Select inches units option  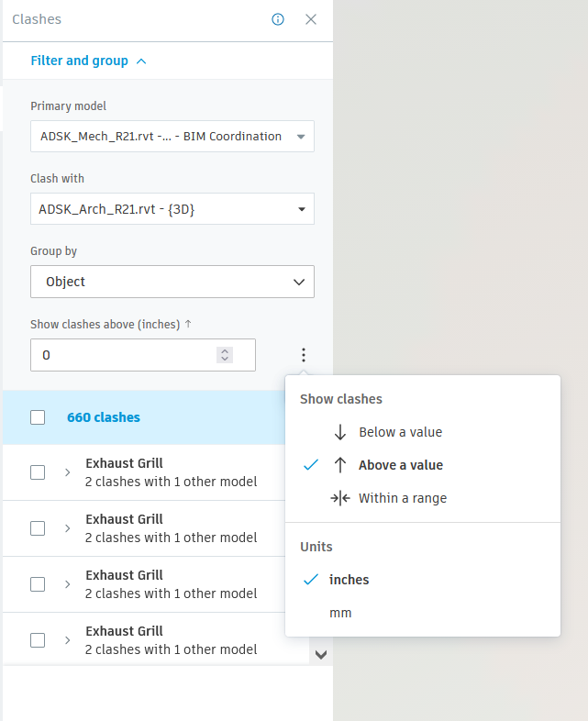[x=349, y=580]
